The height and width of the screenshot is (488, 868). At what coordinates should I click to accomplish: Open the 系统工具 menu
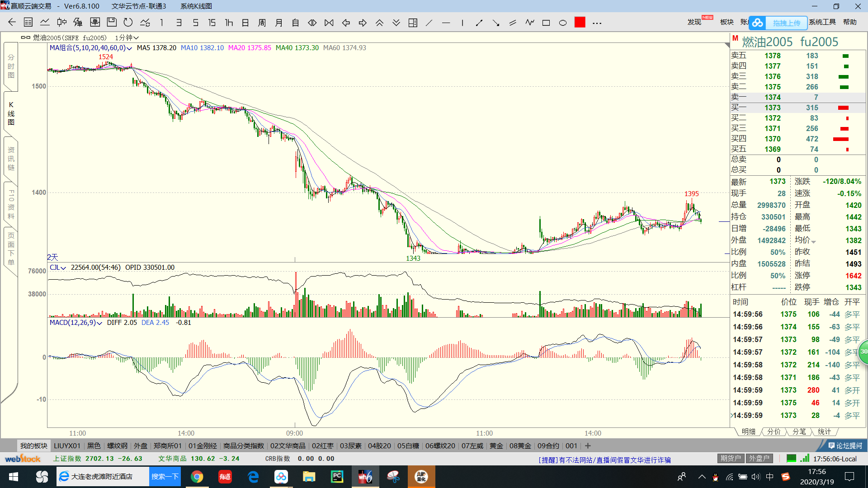click(822, 22)
